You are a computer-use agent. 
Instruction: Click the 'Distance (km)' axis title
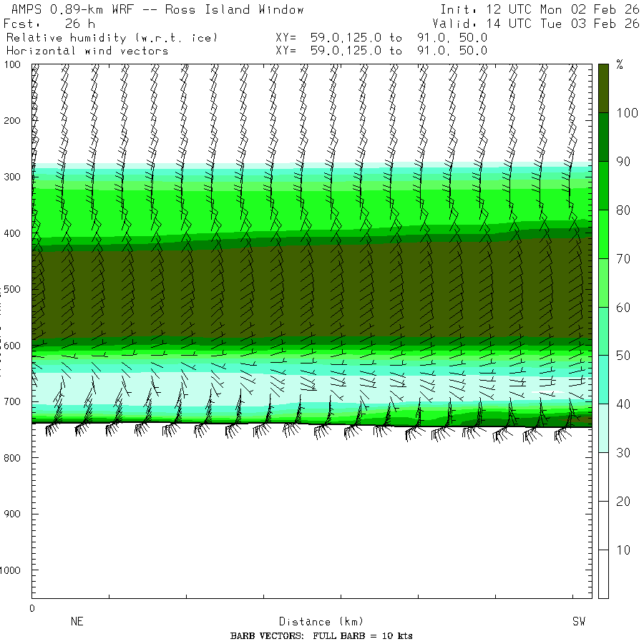321,622
